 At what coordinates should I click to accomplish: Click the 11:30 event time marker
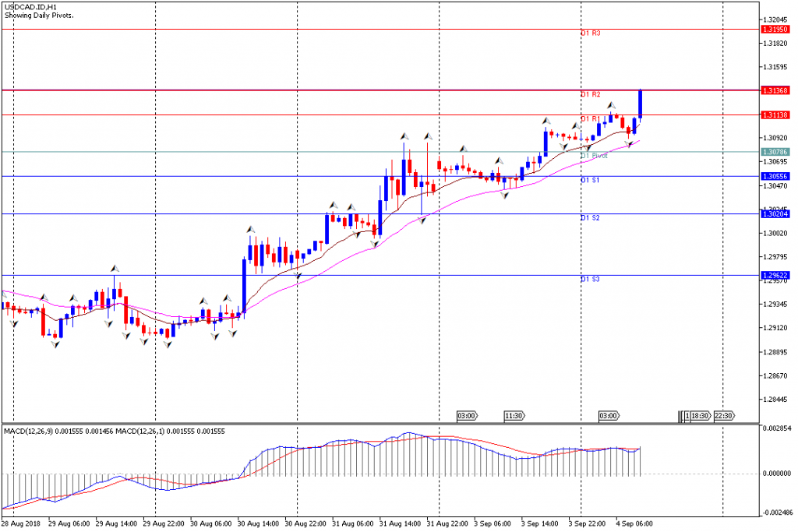coord(513,416)
